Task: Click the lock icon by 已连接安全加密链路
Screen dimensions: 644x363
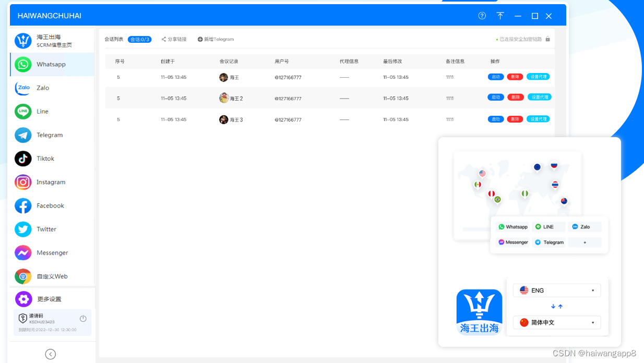Action: pos(547,39)
